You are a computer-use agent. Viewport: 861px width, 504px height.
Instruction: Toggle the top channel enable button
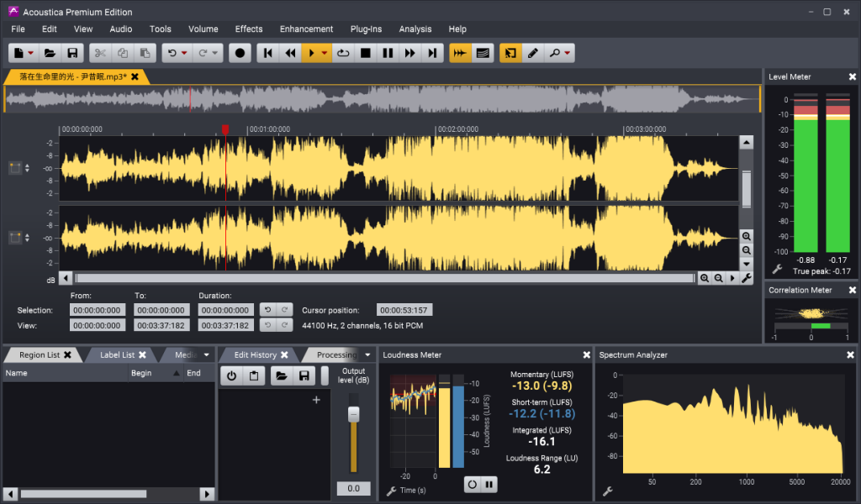(15, 168)
